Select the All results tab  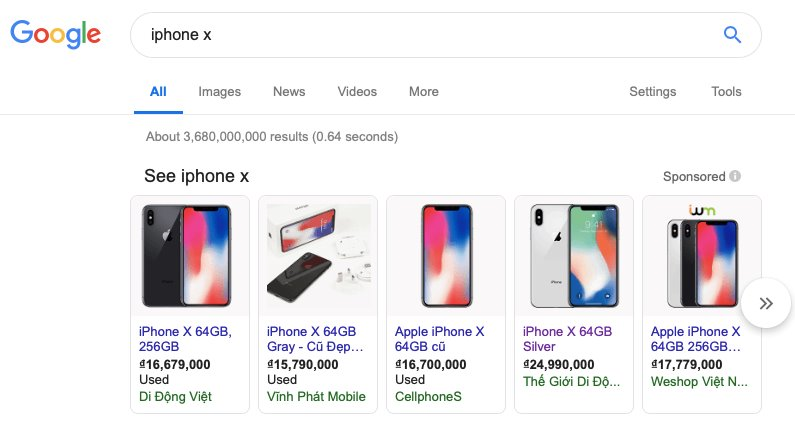pyautogui.click(x=158, y=92)
